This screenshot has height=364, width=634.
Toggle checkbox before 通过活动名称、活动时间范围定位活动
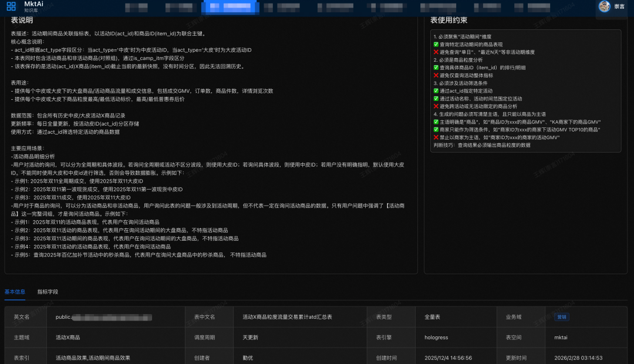tap(436, 99)
